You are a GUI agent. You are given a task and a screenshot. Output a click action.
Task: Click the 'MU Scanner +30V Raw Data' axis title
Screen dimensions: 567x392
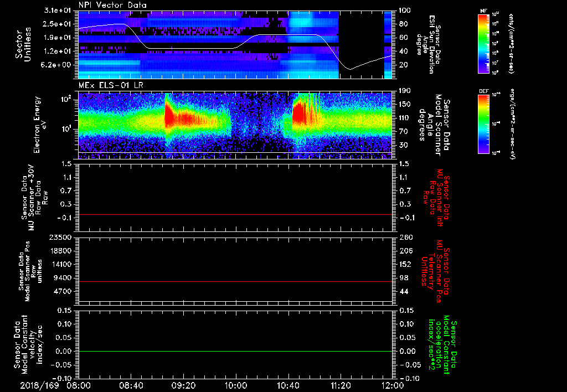(35, 198)
